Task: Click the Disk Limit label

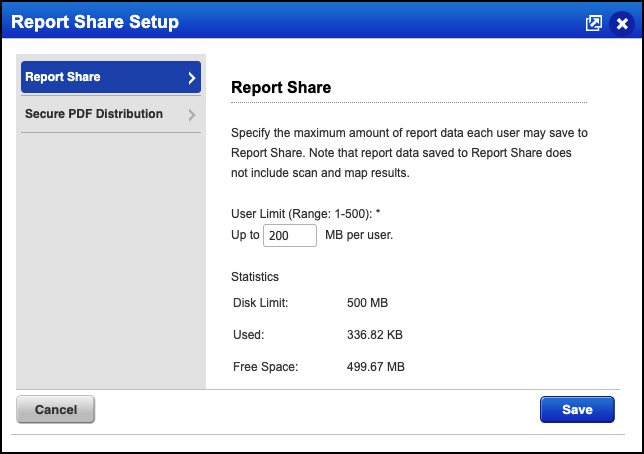Action: [262, 302]
